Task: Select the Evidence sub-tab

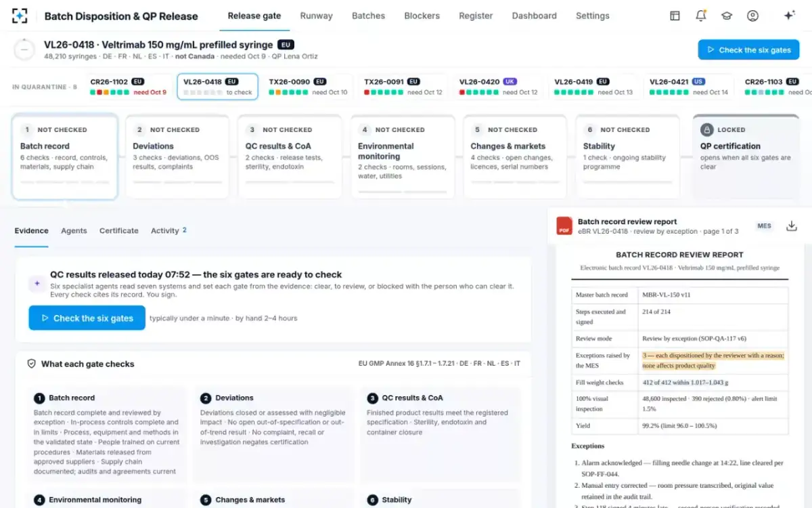Action: [x=32, y=231]
